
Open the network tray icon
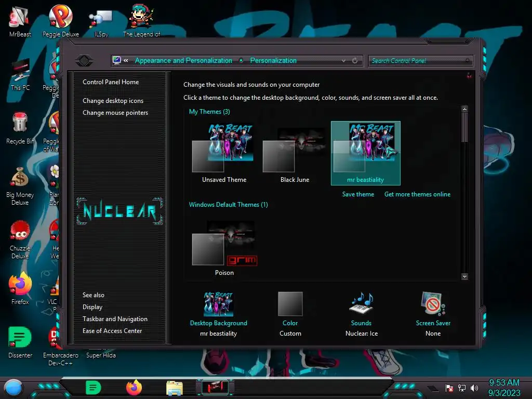(462, 388)
